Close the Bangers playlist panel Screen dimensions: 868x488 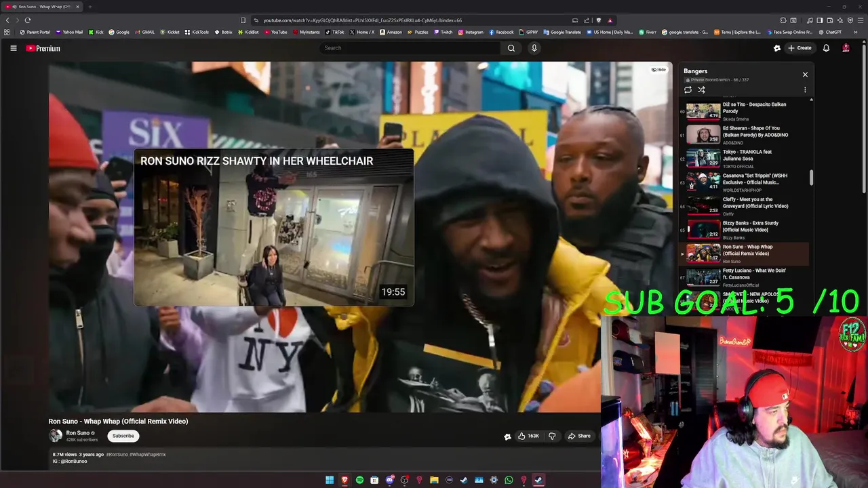(x=805, y=75)
